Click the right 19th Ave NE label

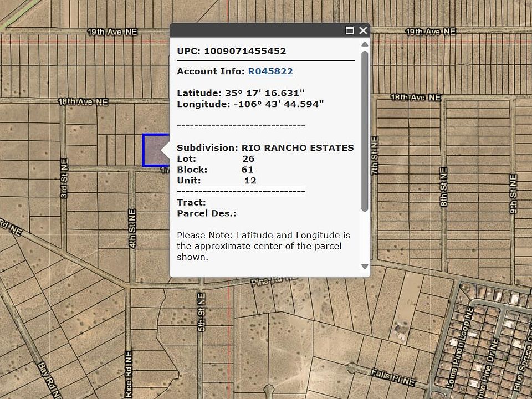pyautogui.click(x=431, y=32)
